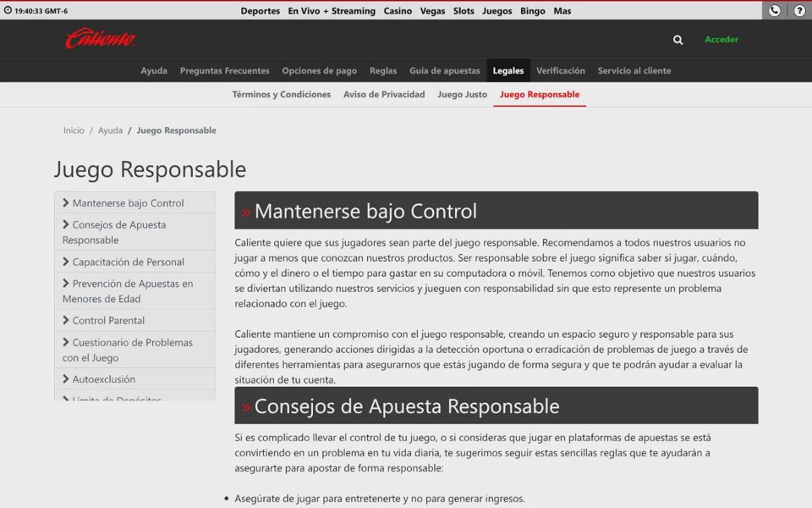Click the help question mark icon

pyautogui.click(x=799, y=10)
